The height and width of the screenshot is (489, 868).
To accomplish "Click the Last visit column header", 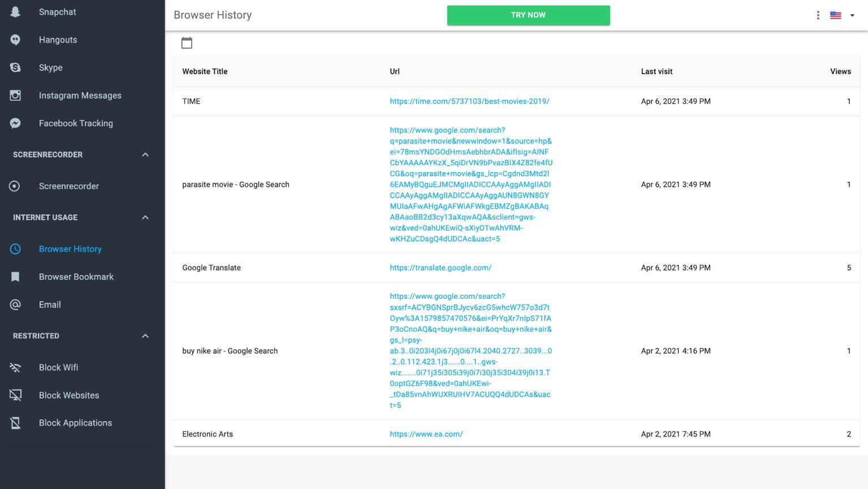I will point(657,71).
